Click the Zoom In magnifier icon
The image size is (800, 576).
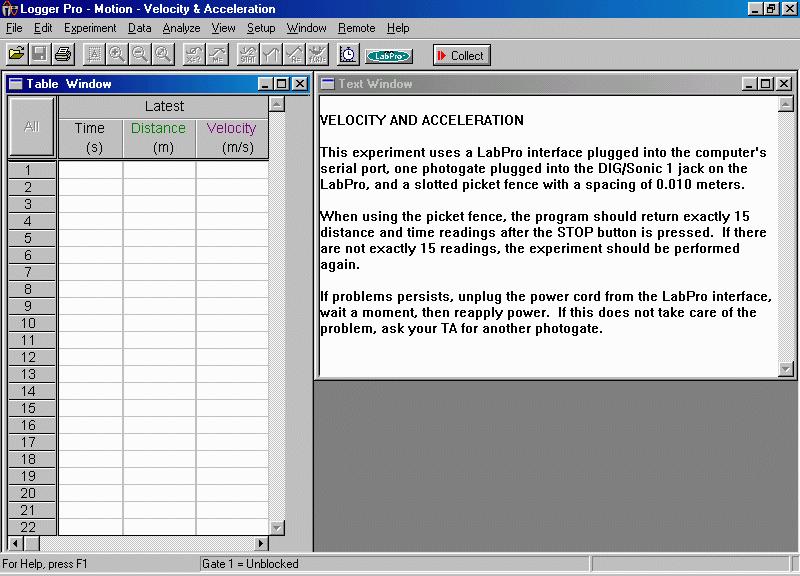(117, 55)
